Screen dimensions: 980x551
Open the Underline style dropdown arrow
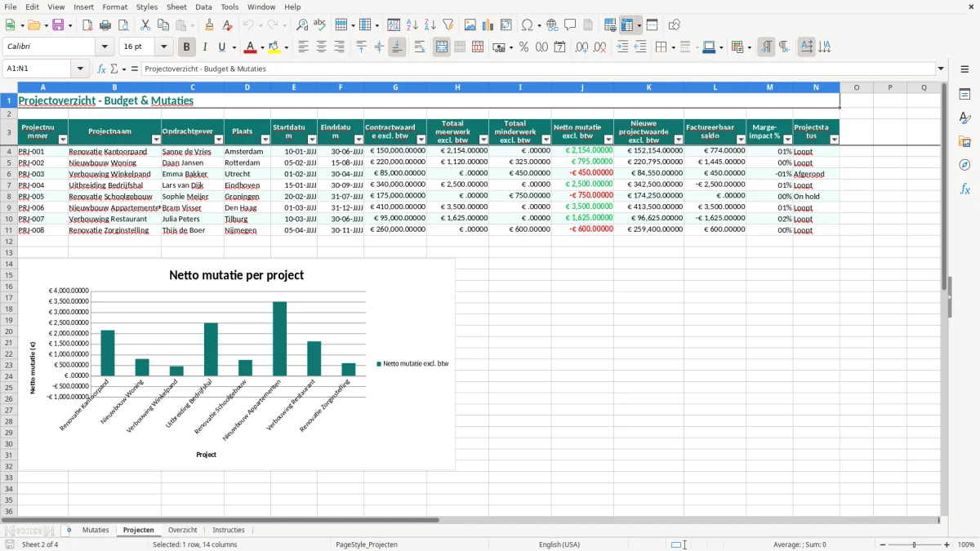click(x=234, y=47)
